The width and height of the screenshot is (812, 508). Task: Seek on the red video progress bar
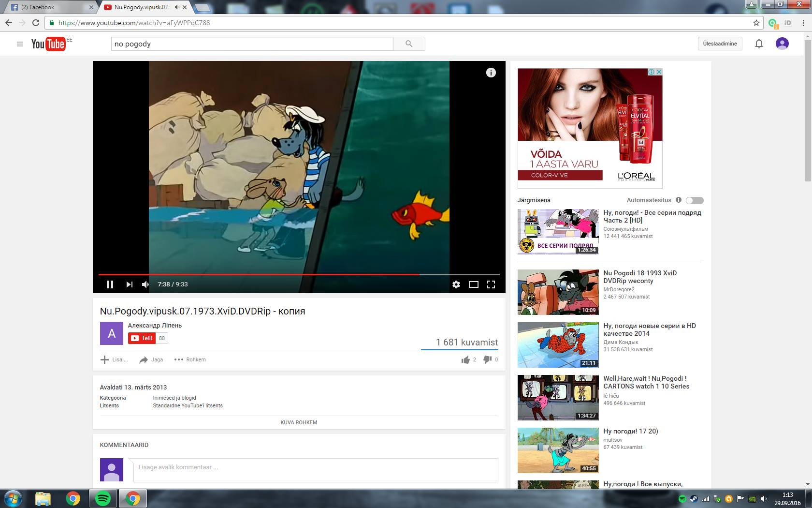click(x=299, y=274)
